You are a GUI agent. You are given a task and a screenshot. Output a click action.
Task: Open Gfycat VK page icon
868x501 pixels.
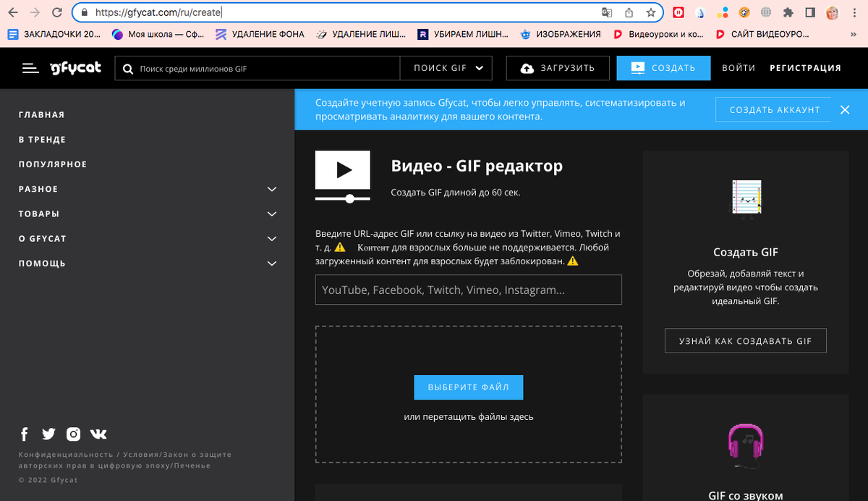point(98,434)
